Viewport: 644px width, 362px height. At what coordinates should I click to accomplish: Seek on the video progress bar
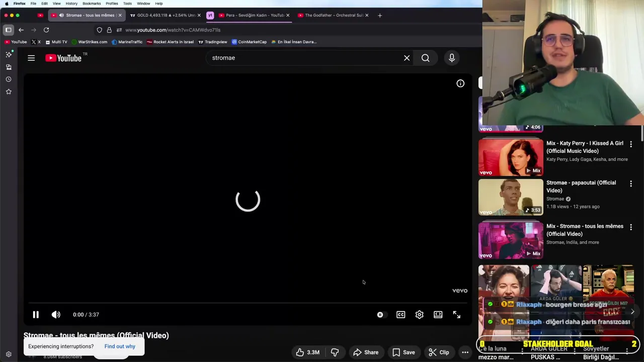coord(248,303)
